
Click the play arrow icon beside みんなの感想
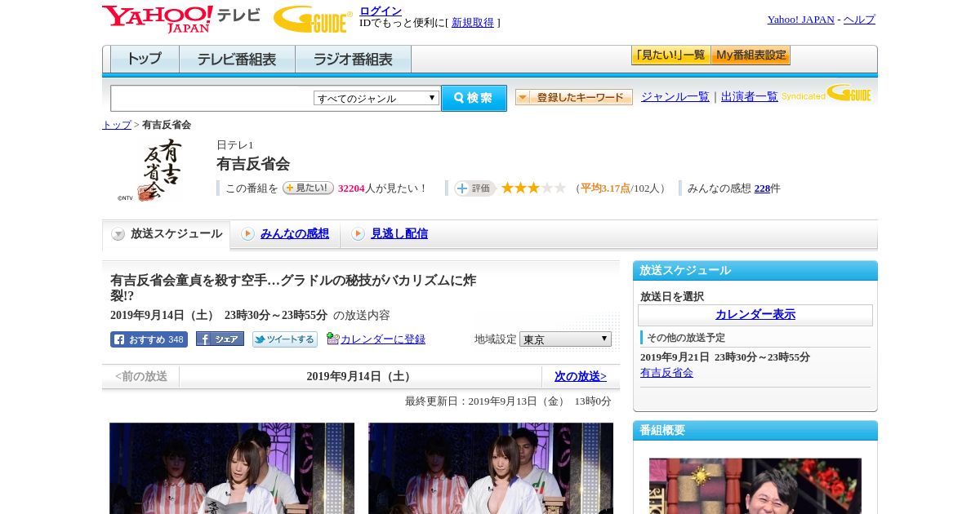247,234
